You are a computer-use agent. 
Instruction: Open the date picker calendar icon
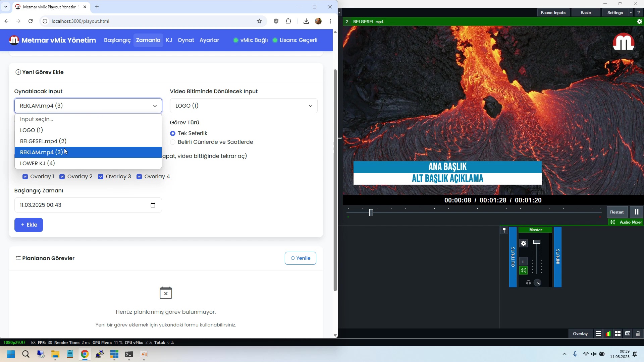(153, 205)
